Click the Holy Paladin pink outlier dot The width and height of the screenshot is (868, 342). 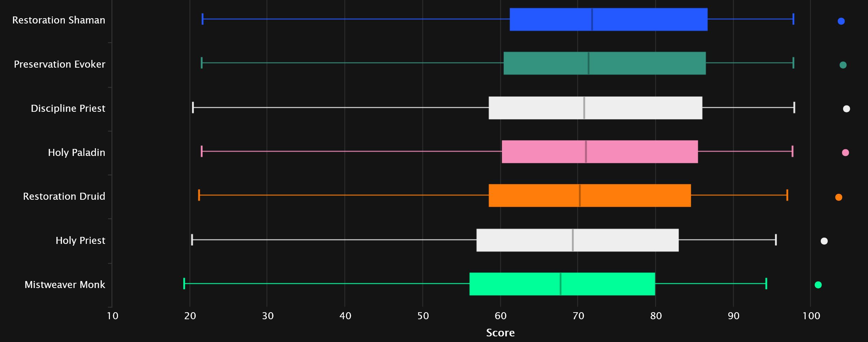tap(845, 152)
